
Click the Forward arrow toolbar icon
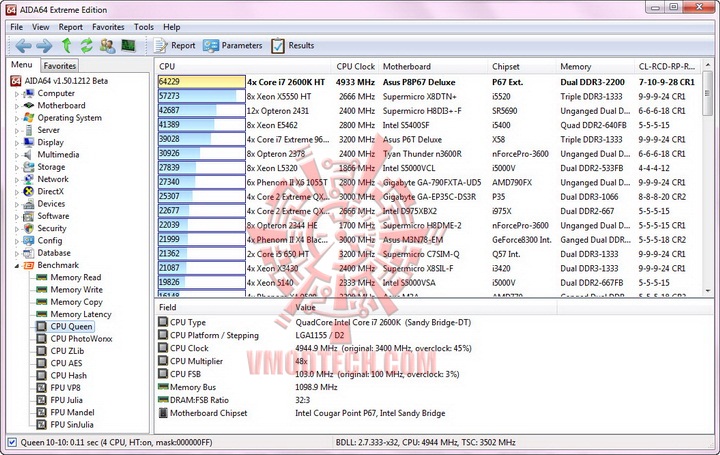click(44, 45)
